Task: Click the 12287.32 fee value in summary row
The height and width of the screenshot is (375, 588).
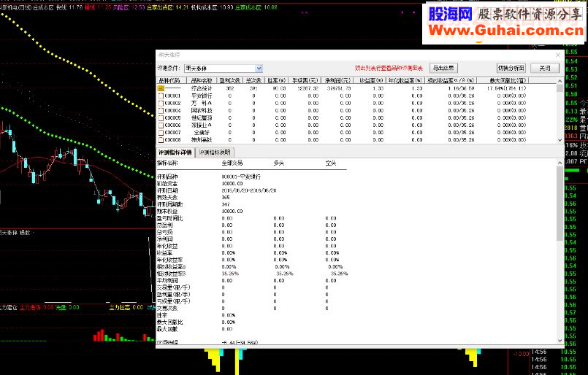Action: (x=308, y=88)
